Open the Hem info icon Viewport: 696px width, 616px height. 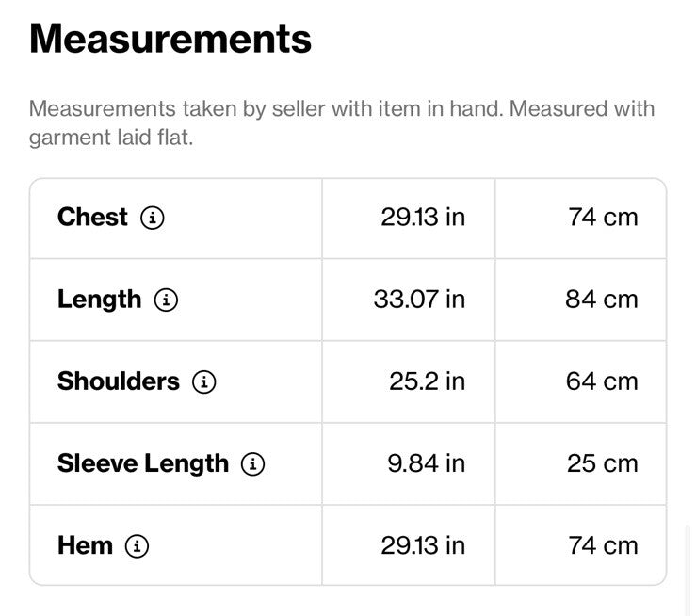(137, 546)
